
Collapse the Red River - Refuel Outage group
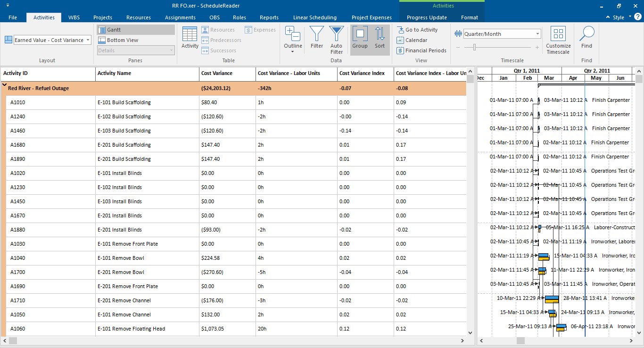click(5, 88)
